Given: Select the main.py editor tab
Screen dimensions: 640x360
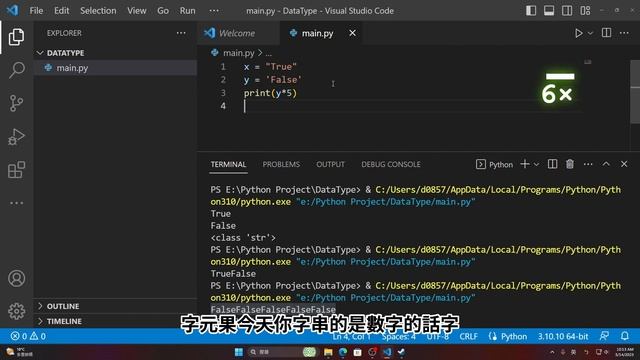Looking at the screenshot, I should (317, 33).
